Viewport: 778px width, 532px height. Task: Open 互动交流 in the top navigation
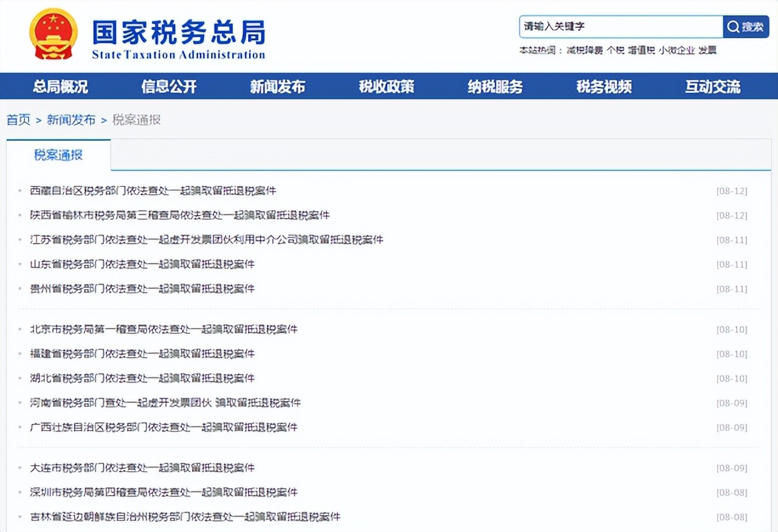[713, 87]
